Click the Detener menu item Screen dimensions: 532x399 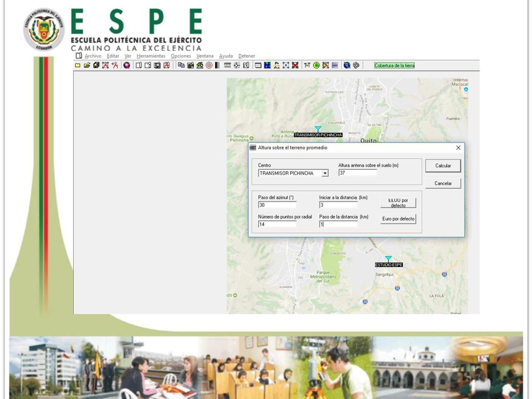point(247,56)
